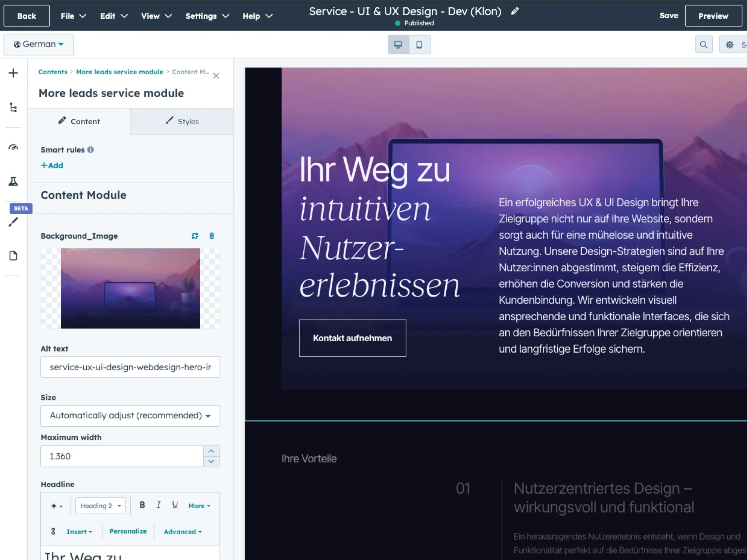This screenshot has width=747, height=560.
Task: Open the Heading 2 style dropdown
Action: tap(100, 506)
